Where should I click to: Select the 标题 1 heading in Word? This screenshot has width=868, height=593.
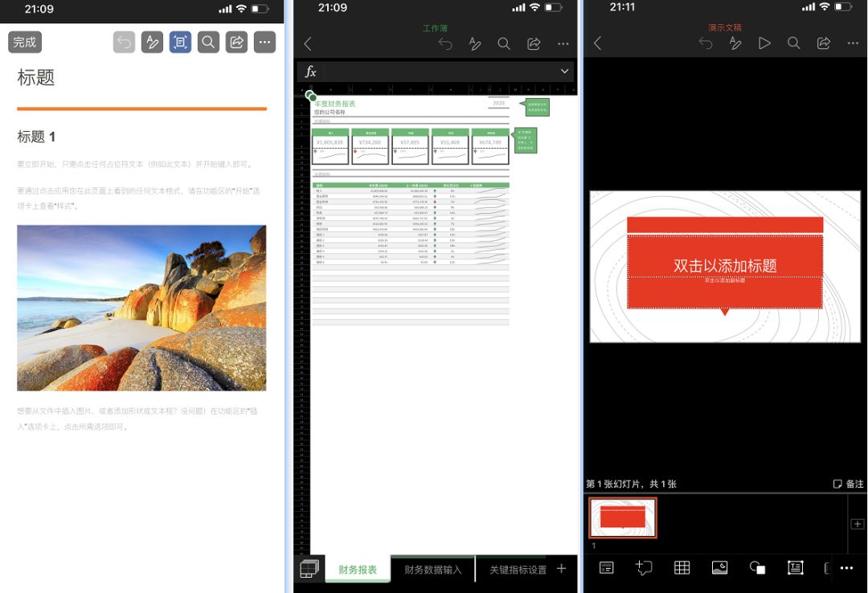tap(36, 137)
